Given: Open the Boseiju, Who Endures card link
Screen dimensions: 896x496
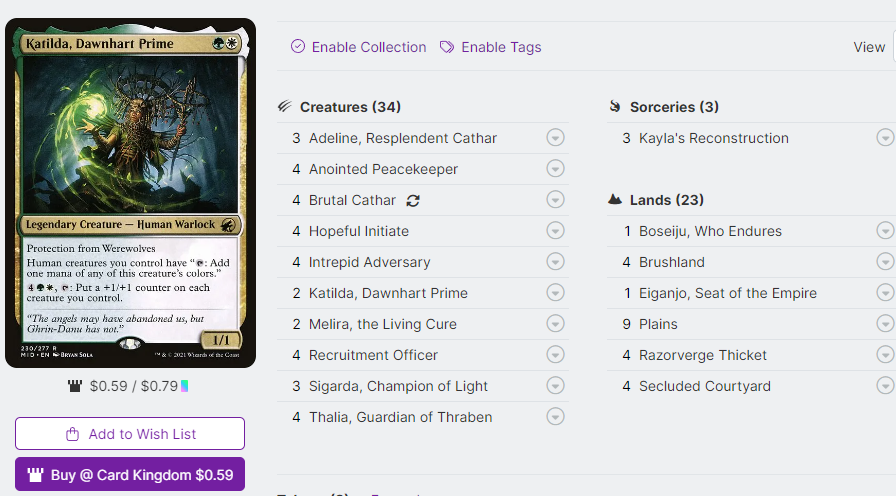Looking at the screenshot, I should pos(710,231).
